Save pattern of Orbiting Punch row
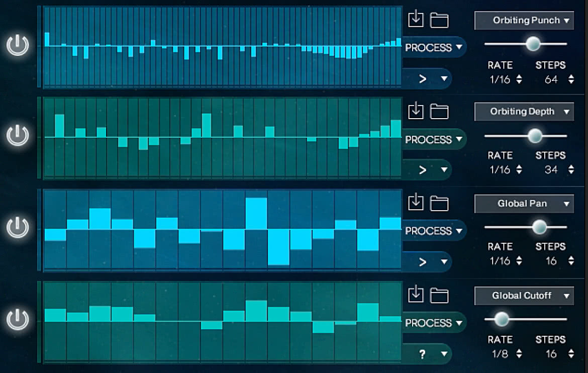 coord(416,19)
